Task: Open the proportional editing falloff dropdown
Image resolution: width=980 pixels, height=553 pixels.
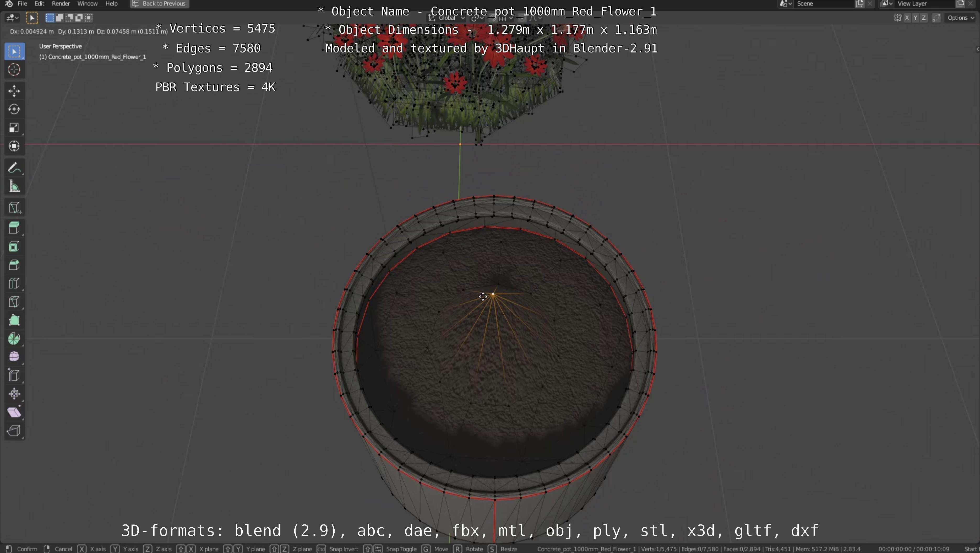Action: click(535, 18)
